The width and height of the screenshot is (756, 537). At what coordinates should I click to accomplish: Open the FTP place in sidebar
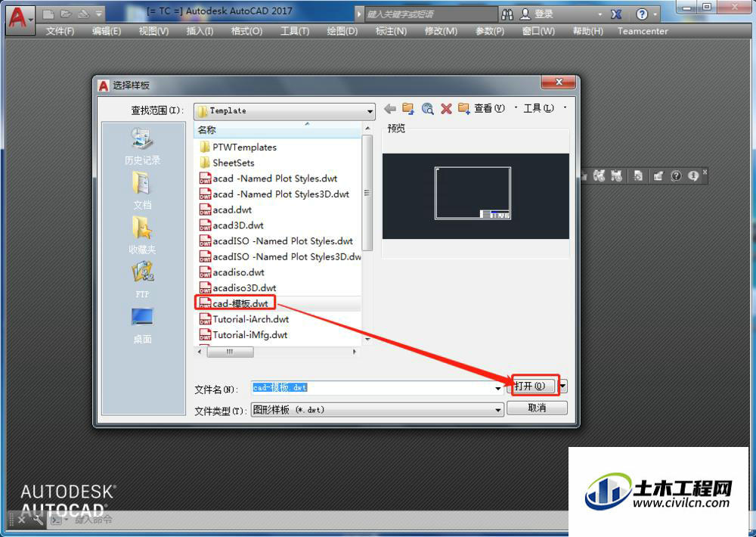pyautogui.click(x=142, y=280)
